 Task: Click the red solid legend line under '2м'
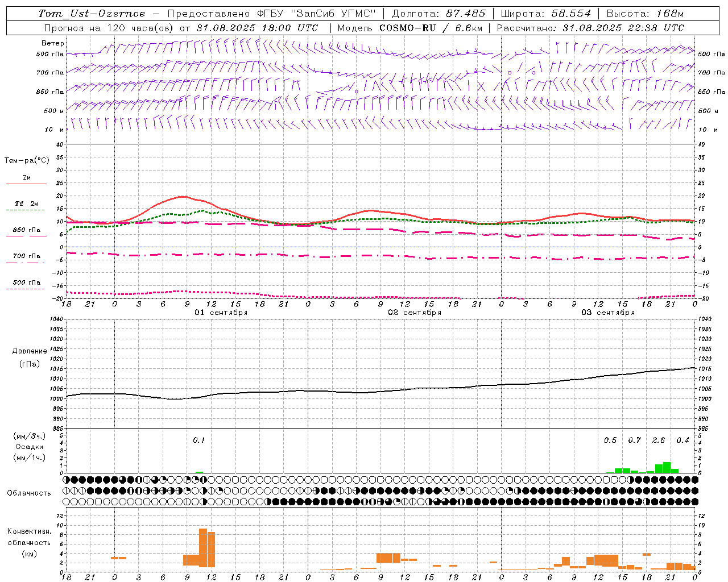pyautogui.click(x=27, y=184)
